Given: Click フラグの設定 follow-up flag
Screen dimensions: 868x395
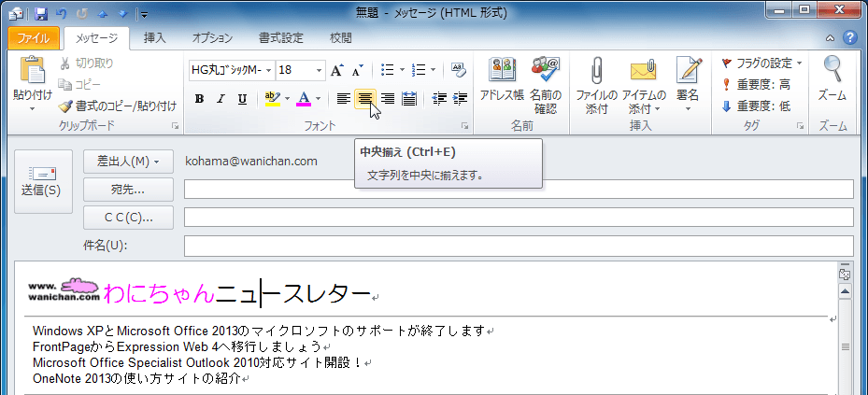Looking at the screenshot, I should tap(761, 63).
